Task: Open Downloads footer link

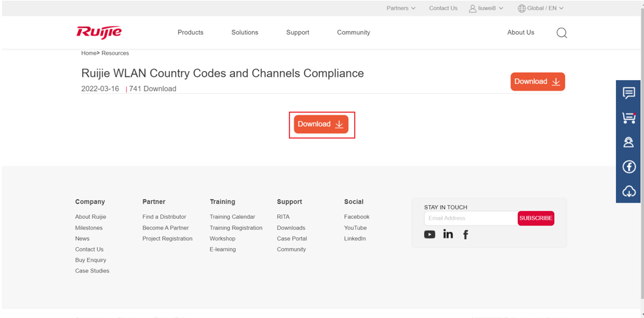Action: 291,228
